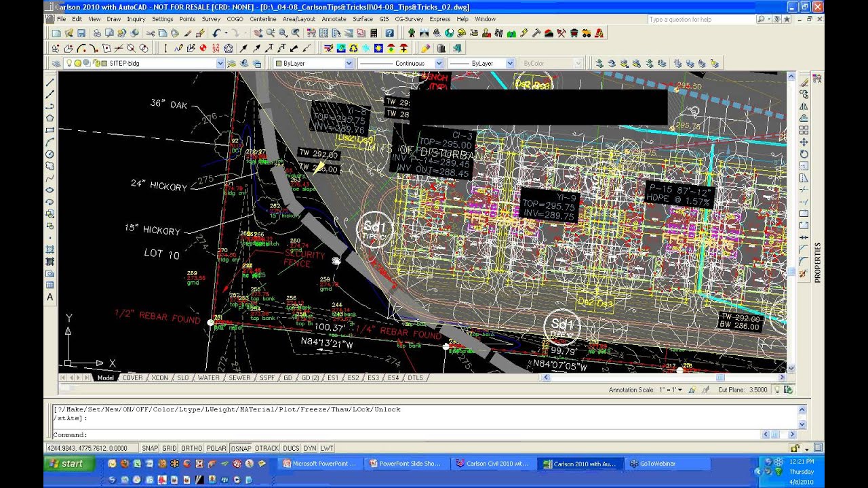Click the Save (floppy disk) icon
This screenshot has height=488, width=868.
81,33
